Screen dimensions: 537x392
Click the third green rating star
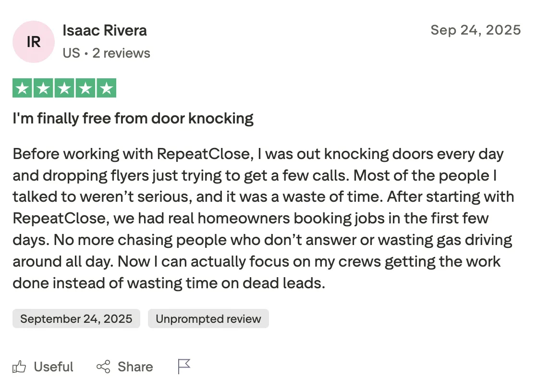(x=64, y=89)
